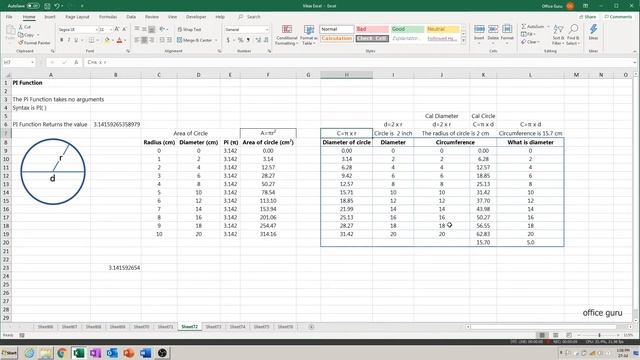Screen dimensions: 640x360
Task: Open the Page Layout tab
Action: click(x=77, y=17)
